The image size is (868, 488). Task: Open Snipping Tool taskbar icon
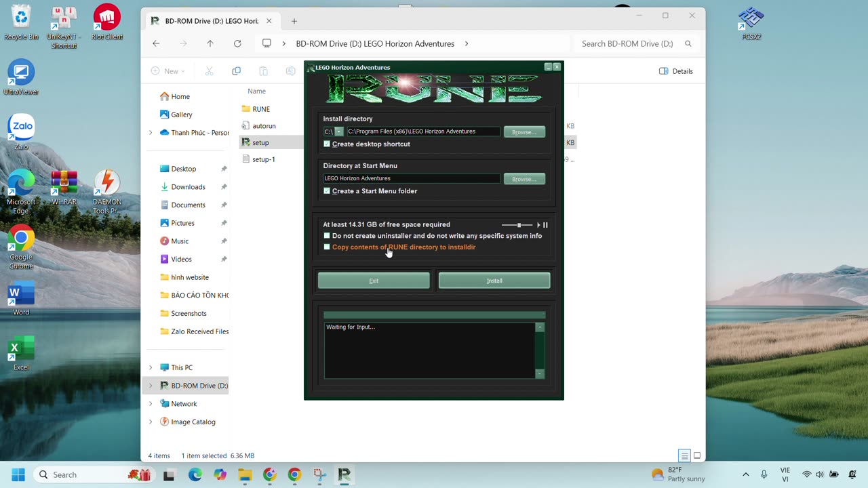[x=319, y=474]
